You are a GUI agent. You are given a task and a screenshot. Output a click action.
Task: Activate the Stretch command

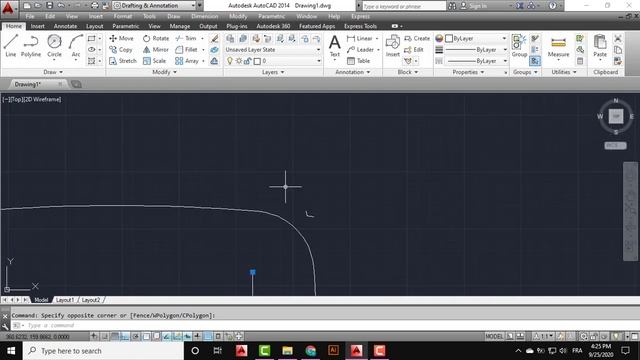pos(123,61)
